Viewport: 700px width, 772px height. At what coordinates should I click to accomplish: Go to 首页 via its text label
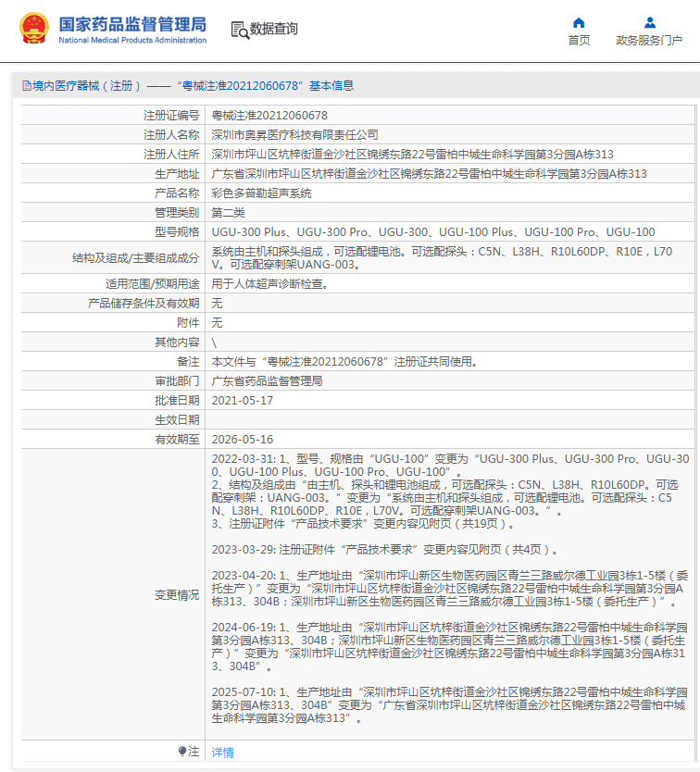pyautogui.click(x=579, y=41)
